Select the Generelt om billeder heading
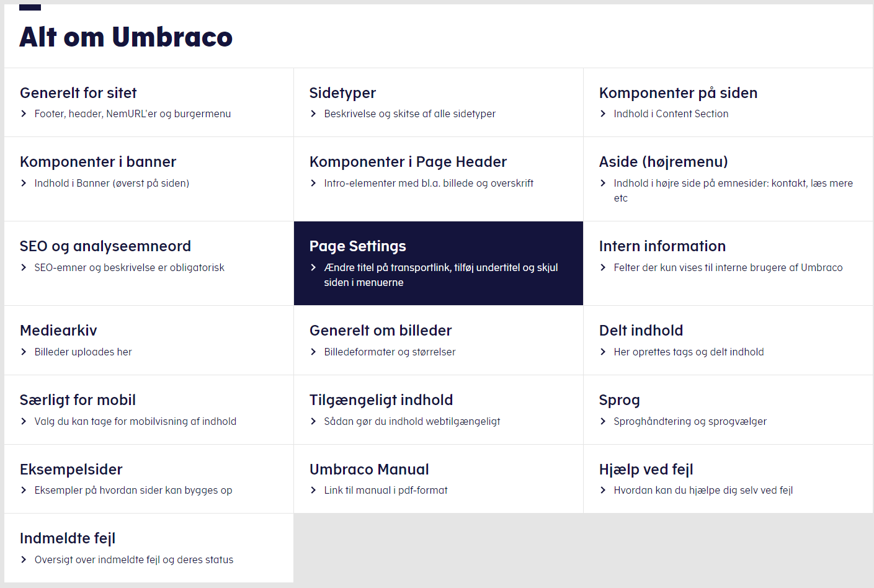The image size is (874, 588). (380, 331)
